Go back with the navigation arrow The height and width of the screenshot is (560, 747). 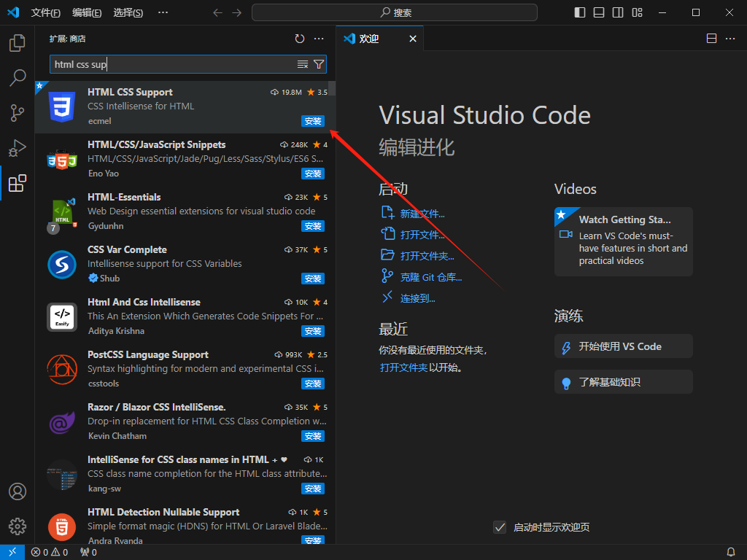point(217,12)
